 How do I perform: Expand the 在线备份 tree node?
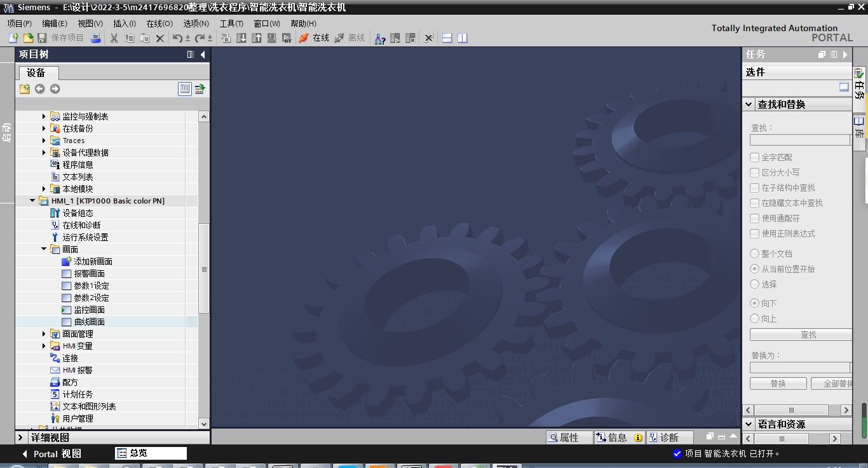(x=44, y=128)
